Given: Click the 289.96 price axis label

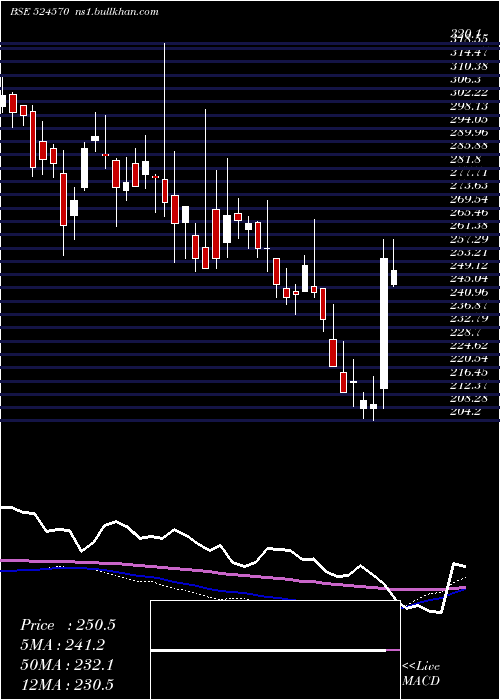Looking at the screenshot, I should coord(468,133).
